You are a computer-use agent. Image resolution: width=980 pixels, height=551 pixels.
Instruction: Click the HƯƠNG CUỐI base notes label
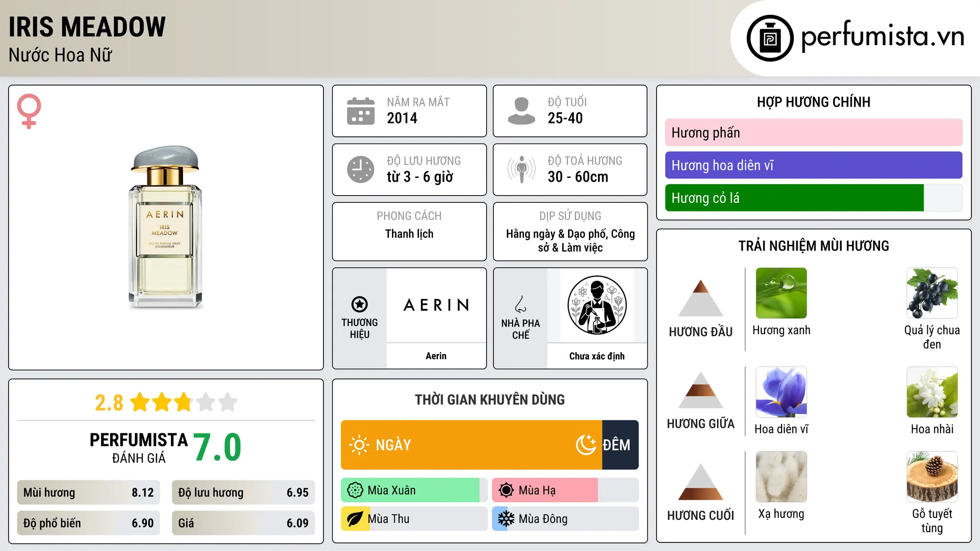click(701, 515)
